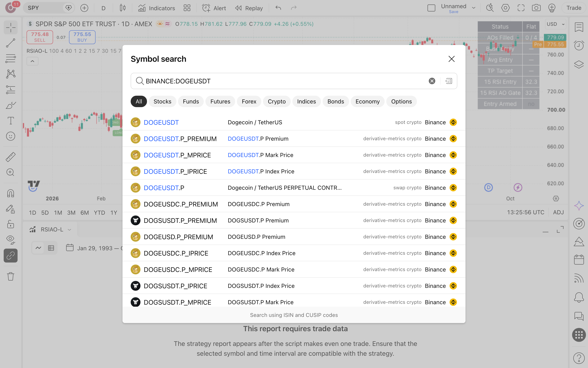Open the notifications bell icon
This screenshot has height=368, width=588.
[x=579, y=297]
